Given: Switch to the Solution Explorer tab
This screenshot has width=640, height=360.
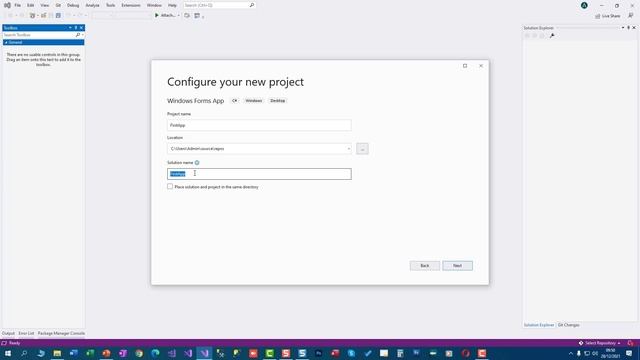Looking at the screenshot, I should click(539, 325).
